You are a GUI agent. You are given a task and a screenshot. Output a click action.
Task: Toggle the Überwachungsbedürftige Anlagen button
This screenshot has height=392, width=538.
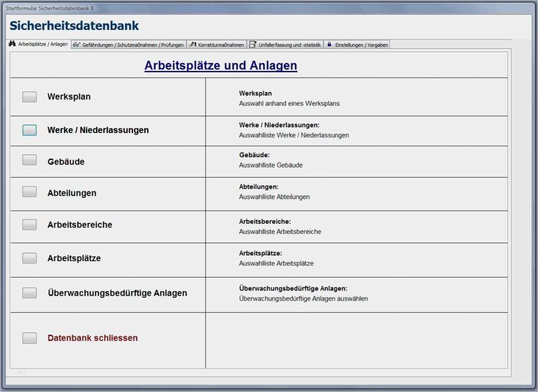point(29,293)
